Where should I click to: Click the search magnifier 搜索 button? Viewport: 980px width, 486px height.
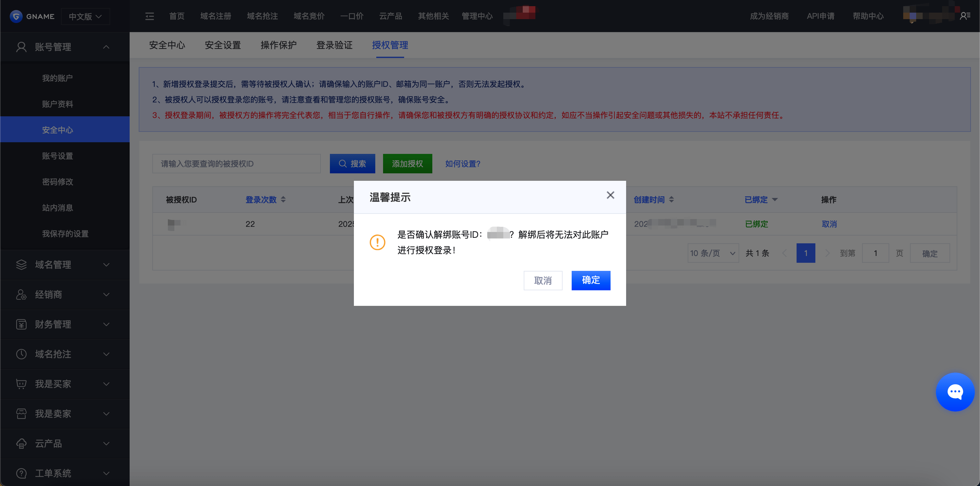tap(352, 164)
